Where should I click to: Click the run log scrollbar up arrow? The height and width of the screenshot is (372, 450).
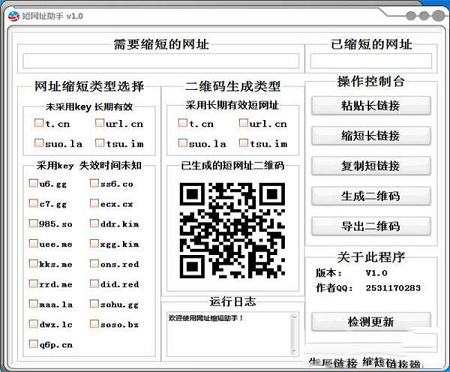pos(294,317)
